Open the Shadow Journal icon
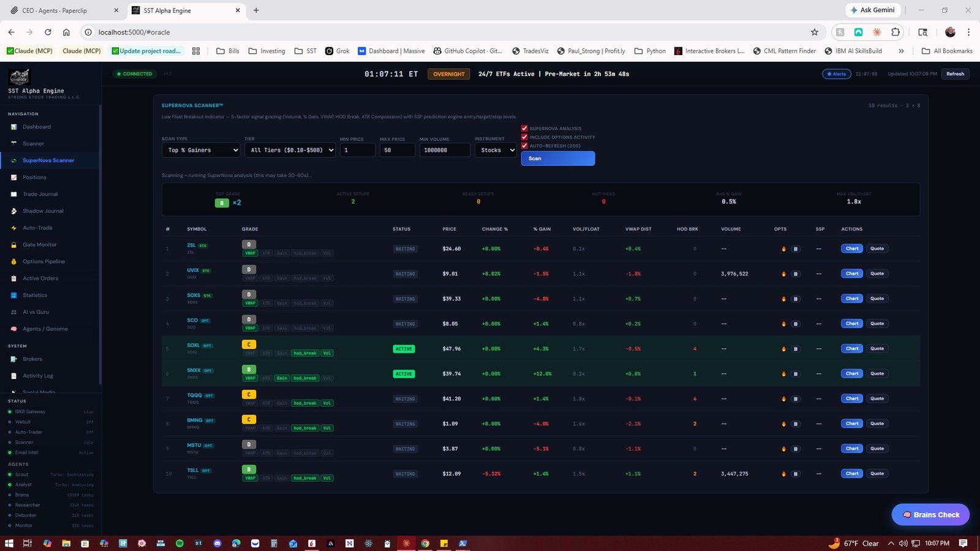 [x=13, y=211]
